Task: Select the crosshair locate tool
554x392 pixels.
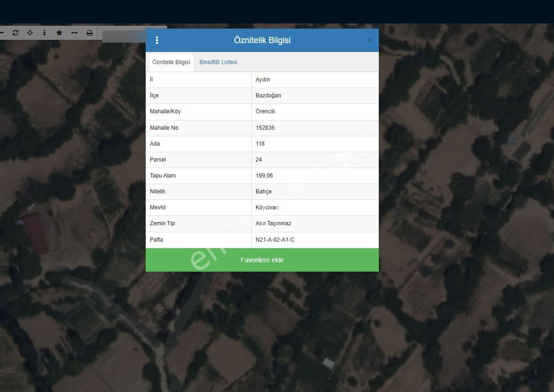Action: click(x=30, y=33)
